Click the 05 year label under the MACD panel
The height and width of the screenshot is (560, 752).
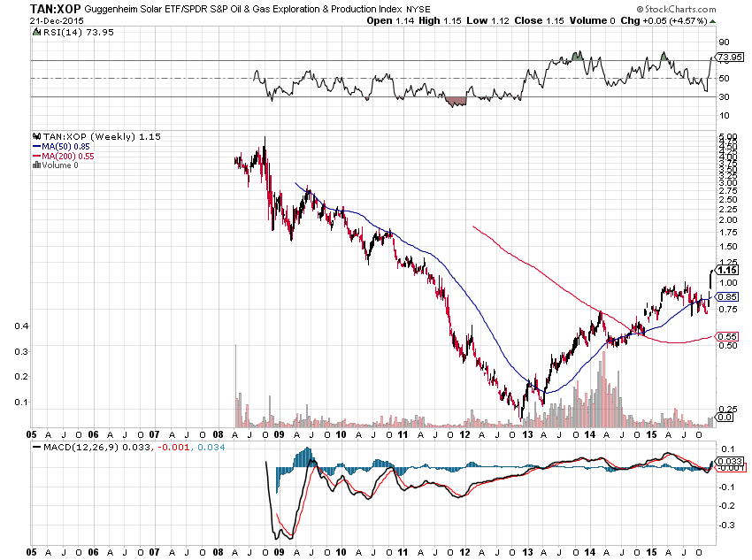coord(31,552)
